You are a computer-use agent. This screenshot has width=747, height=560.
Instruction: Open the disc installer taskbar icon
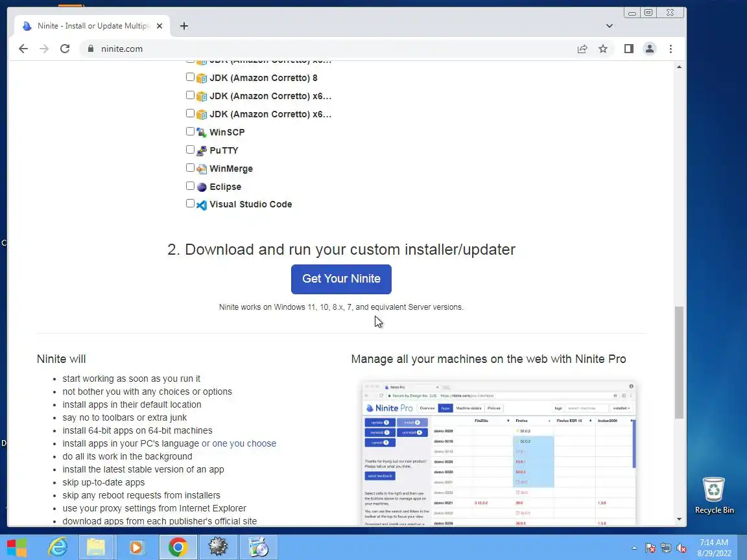[258, 546]
